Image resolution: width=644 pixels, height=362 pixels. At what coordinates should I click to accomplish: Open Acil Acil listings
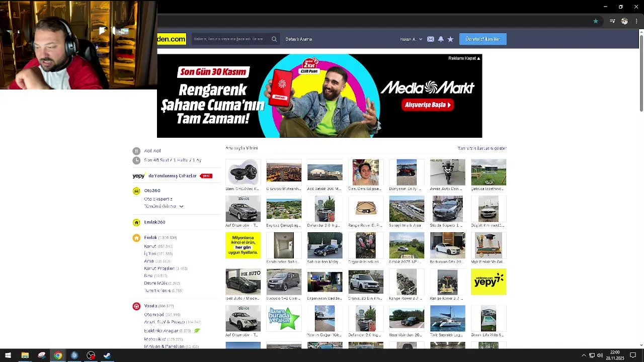(152, 151)
